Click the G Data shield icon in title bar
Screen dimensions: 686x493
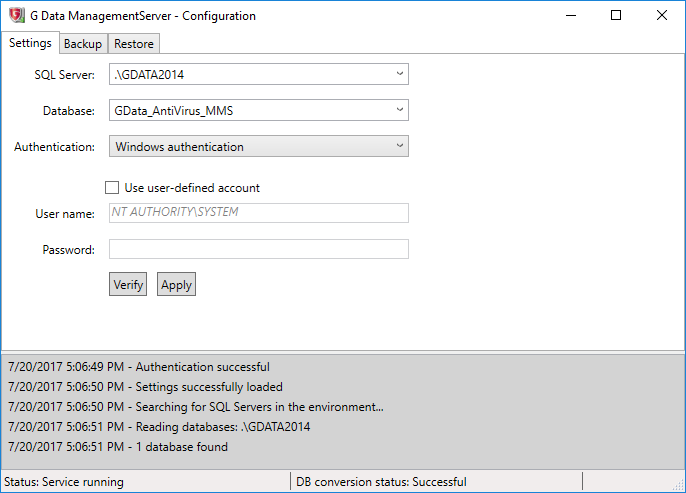click(17, 15)
